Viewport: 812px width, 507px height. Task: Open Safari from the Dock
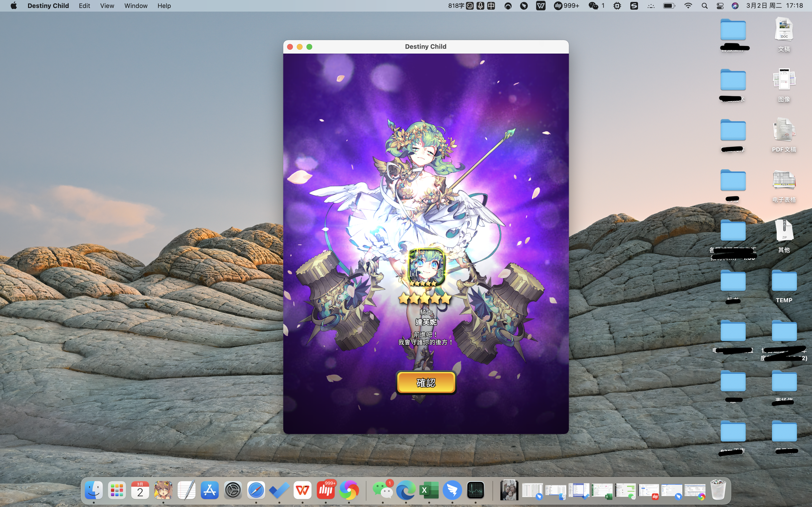point(256,491)
